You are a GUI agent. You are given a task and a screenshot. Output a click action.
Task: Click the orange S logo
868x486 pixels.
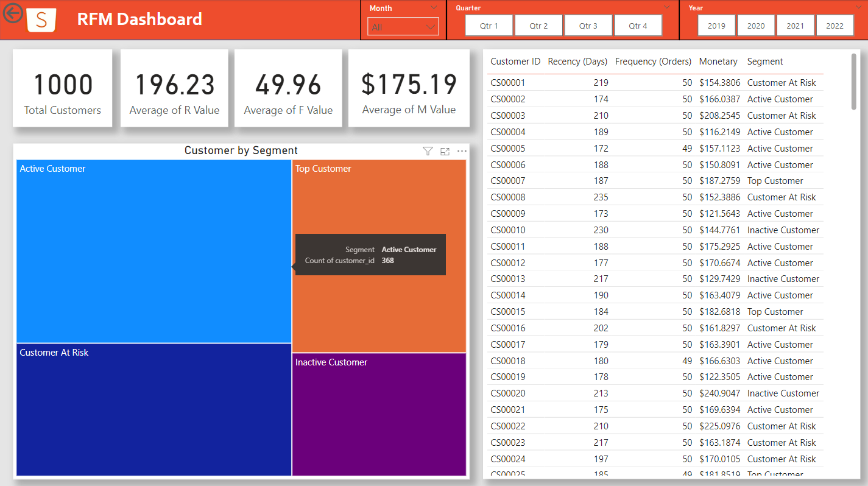pos(41,20)
